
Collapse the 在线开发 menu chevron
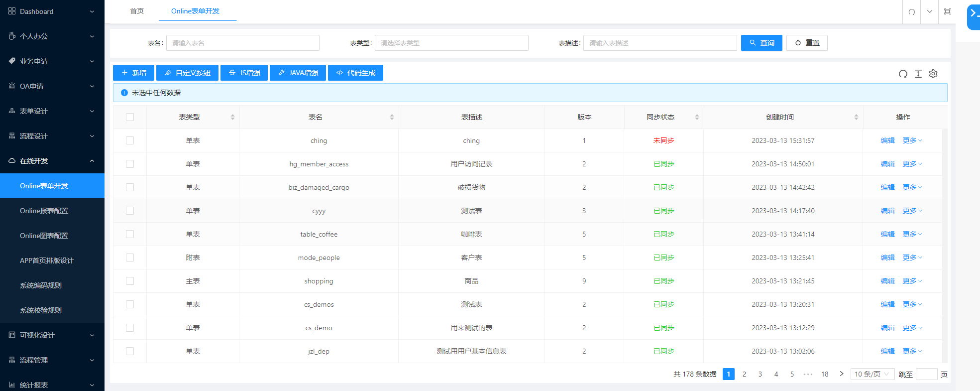[x=92, y=161]
